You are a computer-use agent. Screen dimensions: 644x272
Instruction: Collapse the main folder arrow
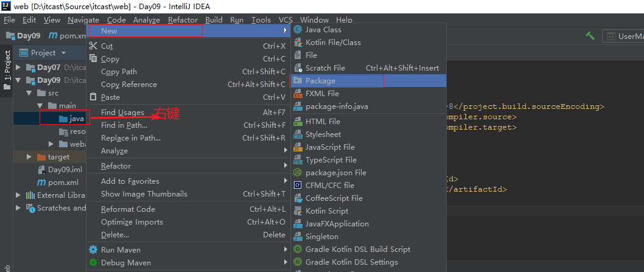(40, 106)
